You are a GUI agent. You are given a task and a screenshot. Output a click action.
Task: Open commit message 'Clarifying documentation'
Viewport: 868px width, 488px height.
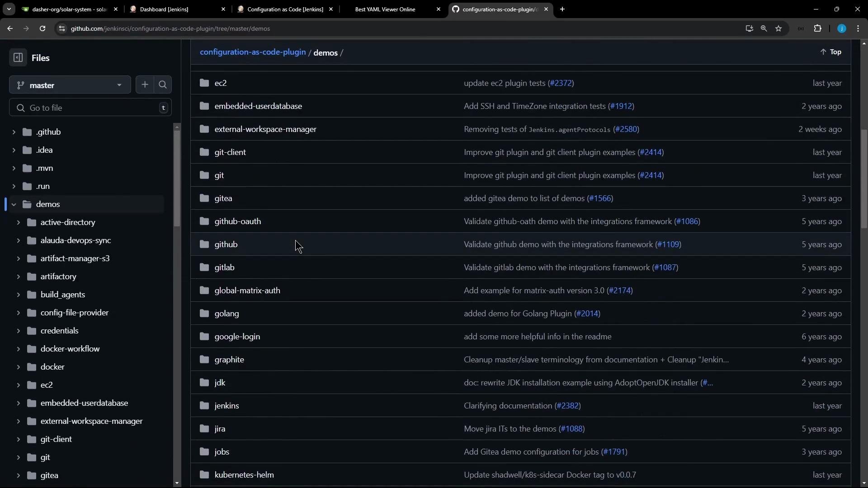508,406
